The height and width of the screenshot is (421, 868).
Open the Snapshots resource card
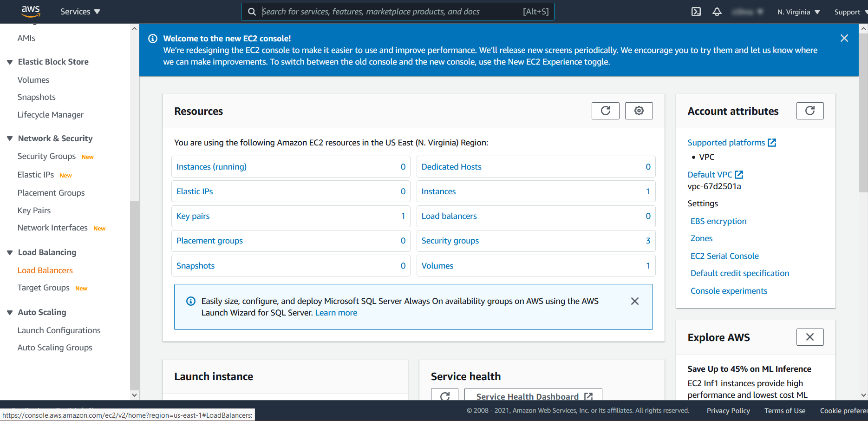(x=291, y=265)
